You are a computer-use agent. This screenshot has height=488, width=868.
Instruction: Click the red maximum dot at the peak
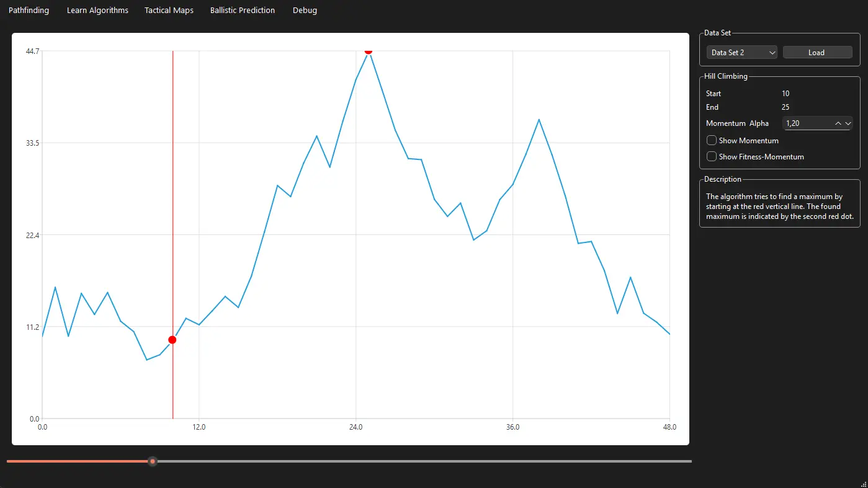[369, 51]
